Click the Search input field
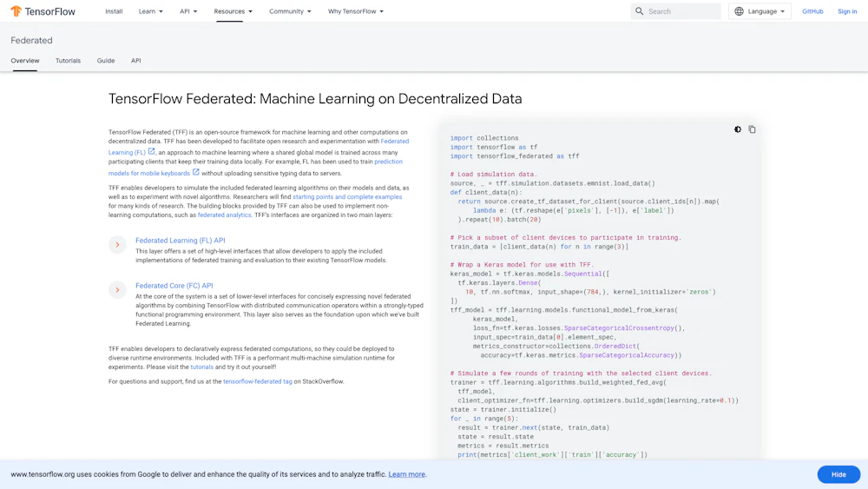The height and width of the screenshot is (489, 868). click(x=676, y=11)
